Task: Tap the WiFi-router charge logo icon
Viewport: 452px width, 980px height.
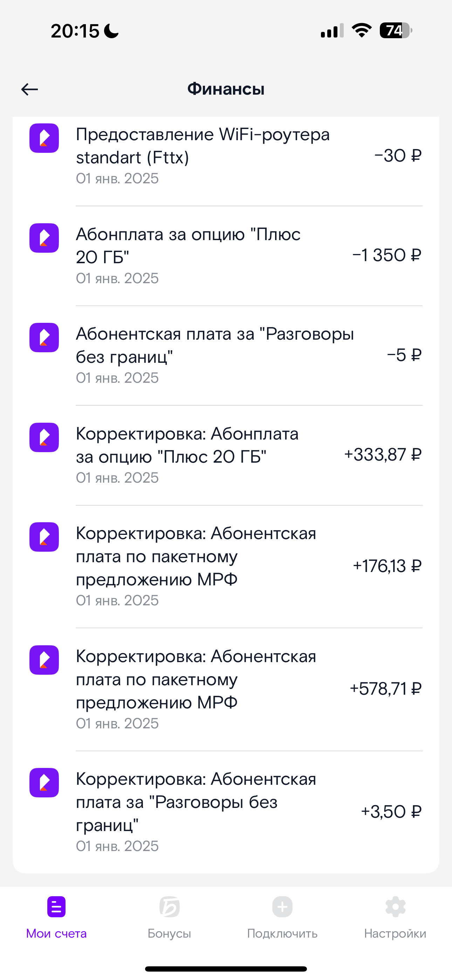Action: (x=44, y=138)
